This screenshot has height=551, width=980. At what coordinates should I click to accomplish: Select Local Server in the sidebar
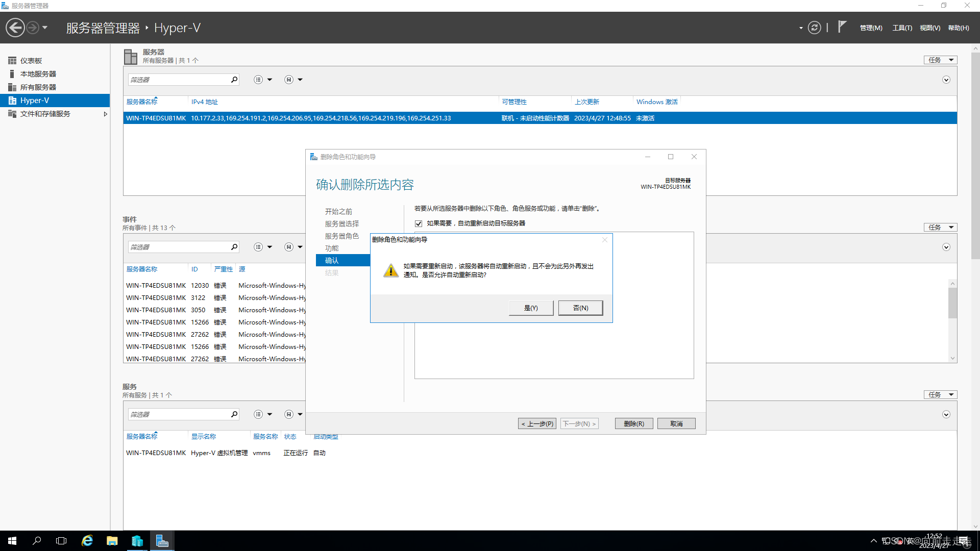click(38, 74)
